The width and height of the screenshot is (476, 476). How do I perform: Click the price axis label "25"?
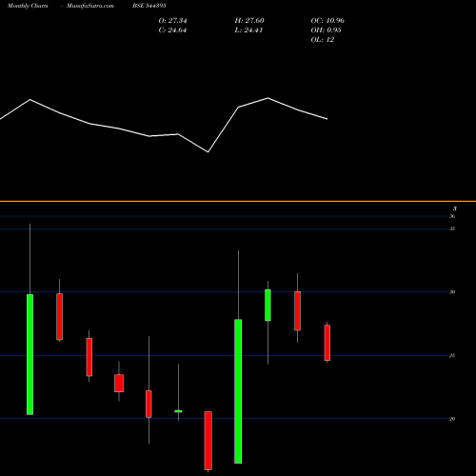452,355
